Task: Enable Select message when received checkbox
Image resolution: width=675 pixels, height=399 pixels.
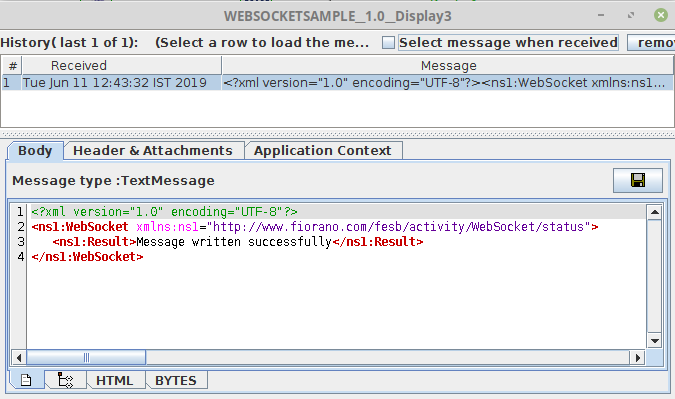Action: coord(388,43)
